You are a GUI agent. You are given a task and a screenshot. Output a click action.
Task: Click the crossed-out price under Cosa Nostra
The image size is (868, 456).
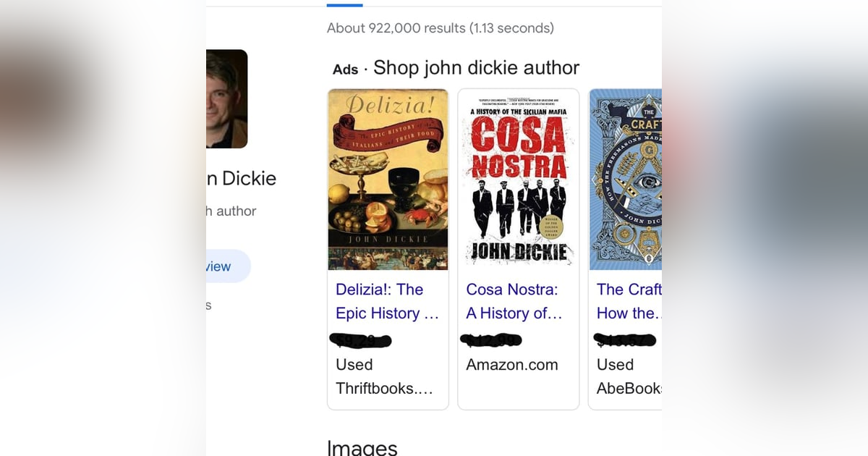[x=491, y=340]
